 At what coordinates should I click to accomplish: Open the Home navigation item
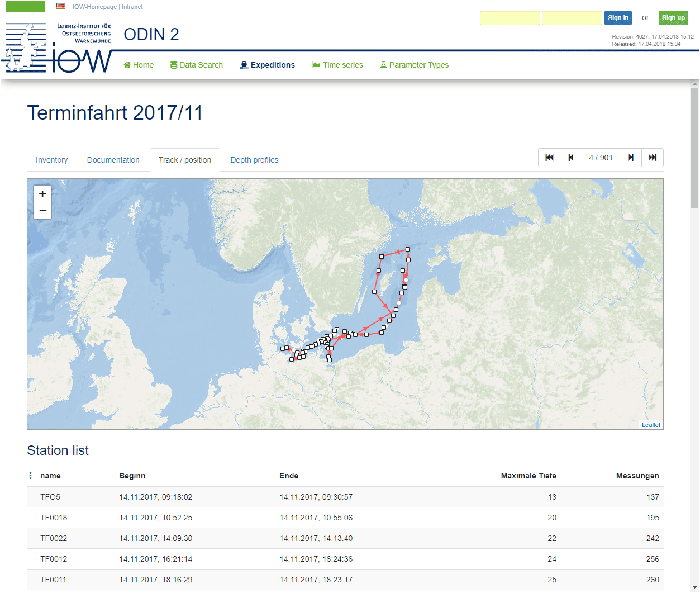click(138, 65)
